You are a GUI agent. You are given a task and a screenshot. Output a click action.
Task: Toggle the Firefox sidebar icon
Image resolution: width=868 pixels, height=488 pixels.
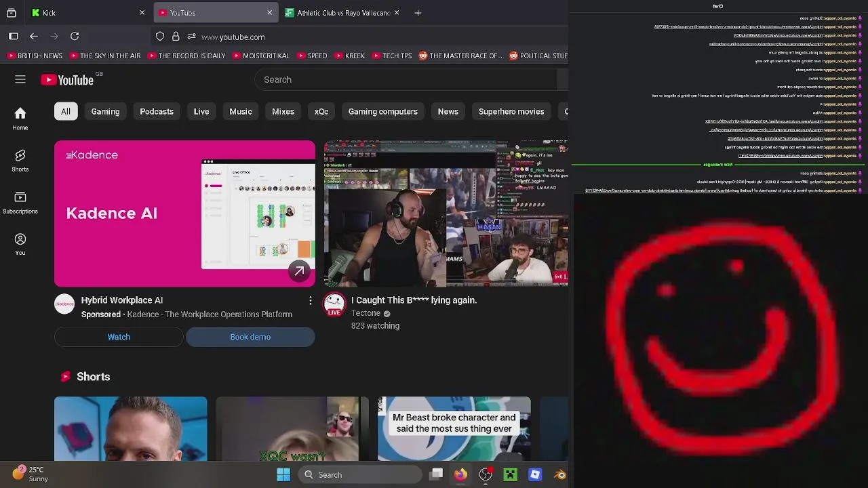(x=14, y=37)
